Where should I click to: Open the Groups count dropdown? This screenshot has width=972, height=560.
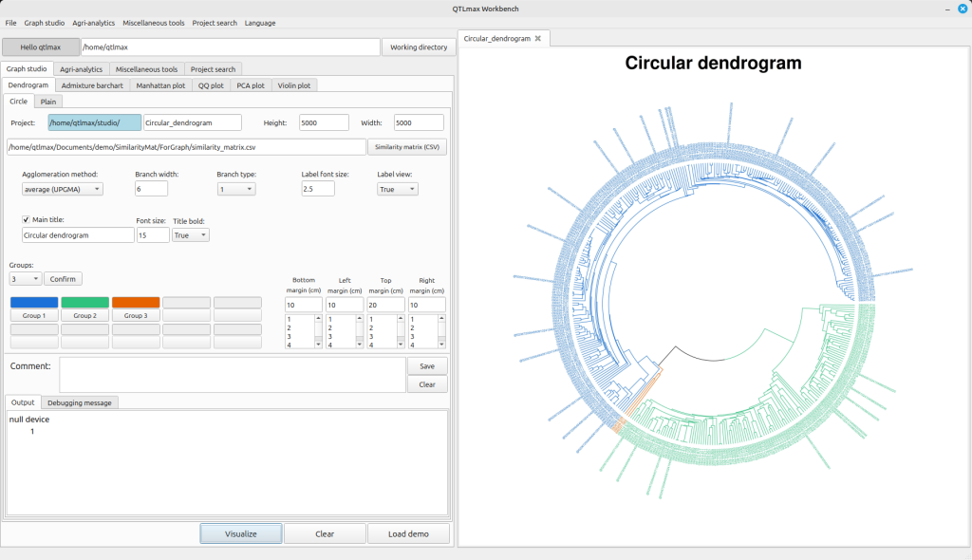25,279
